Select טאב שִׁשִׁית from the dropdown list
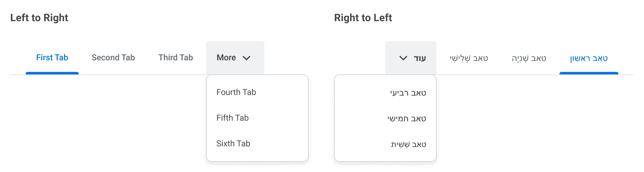Screen dimensions: 644x172 pyautogui.click(x=408, y=144)
